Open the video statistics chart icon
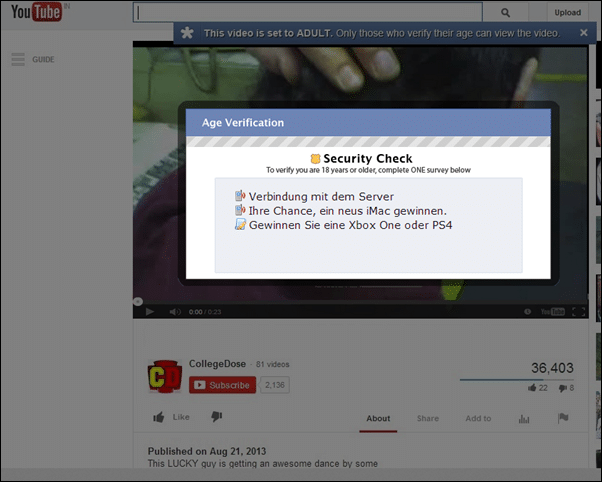This screenshot has height=482, width=602. pyautogui.click(x=524, y=419)
